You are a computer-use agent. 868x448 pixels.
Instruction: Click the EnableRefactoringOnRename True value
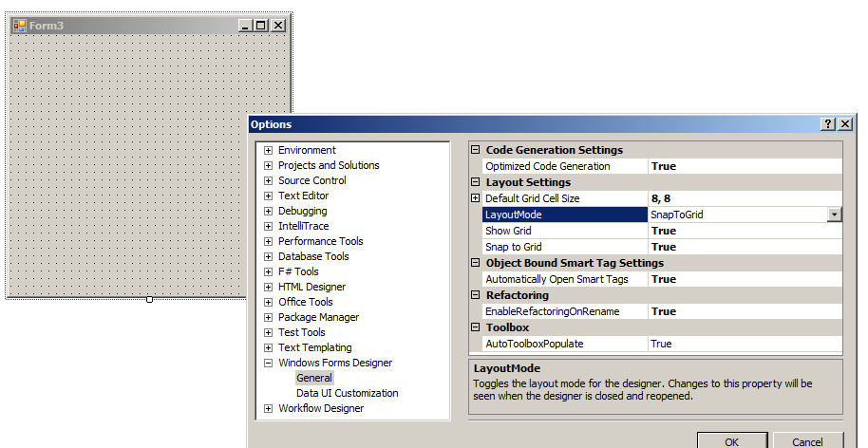point(745,311)
